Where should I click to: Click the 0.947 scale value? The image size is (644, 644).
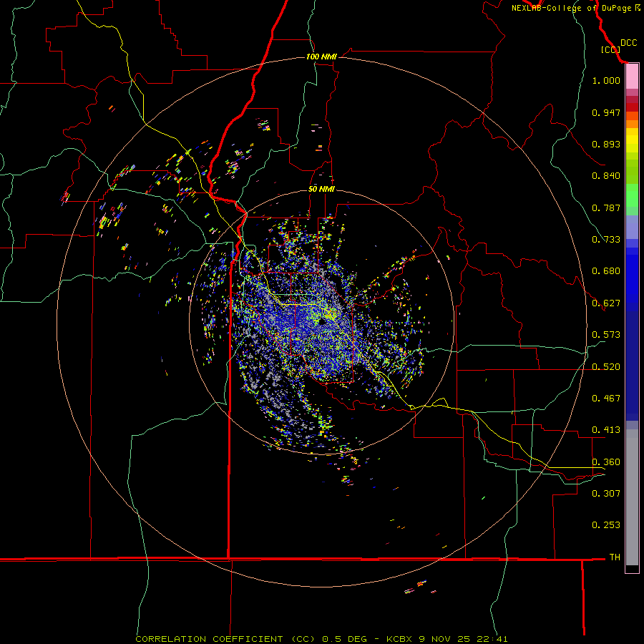pyautogui.click(x=606, y=112)
